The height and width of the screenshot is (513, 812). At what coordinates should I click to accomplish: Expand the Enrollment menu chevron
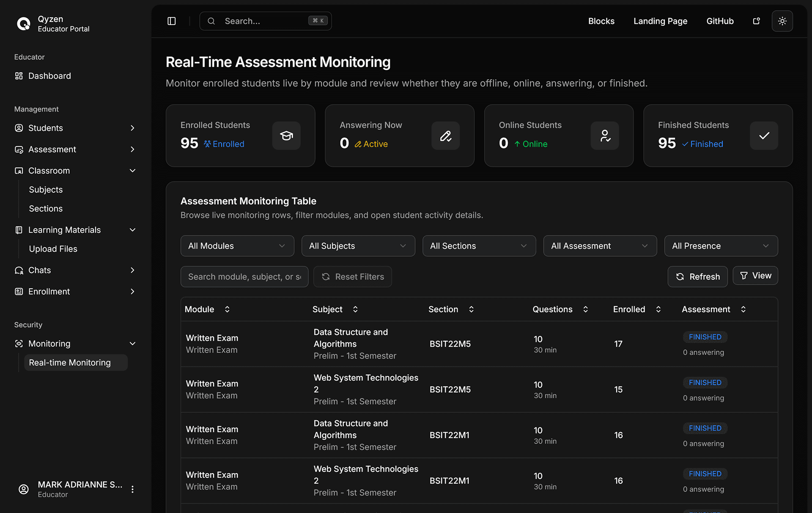(132, 292)
